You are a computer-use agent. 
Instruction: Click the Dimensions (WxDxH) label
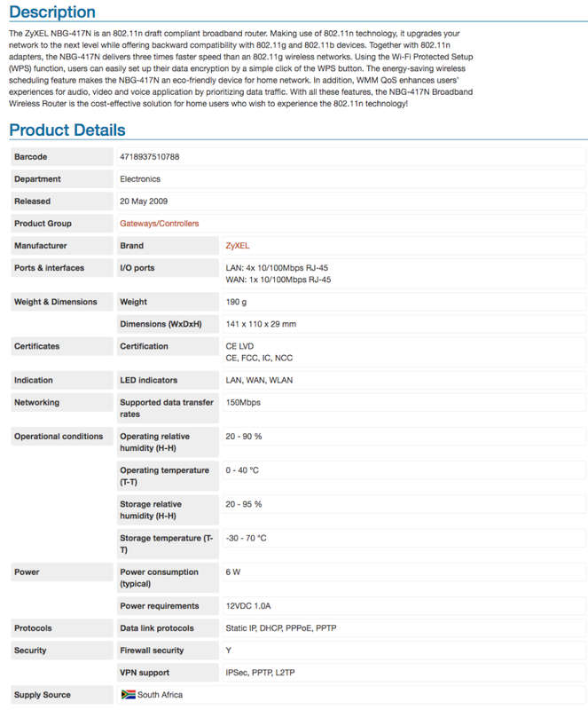pos(161,324)
